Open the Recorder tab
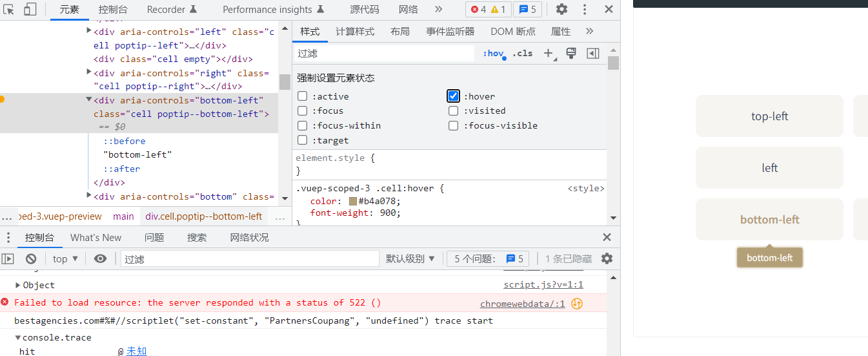 click(x=172, y=10)
